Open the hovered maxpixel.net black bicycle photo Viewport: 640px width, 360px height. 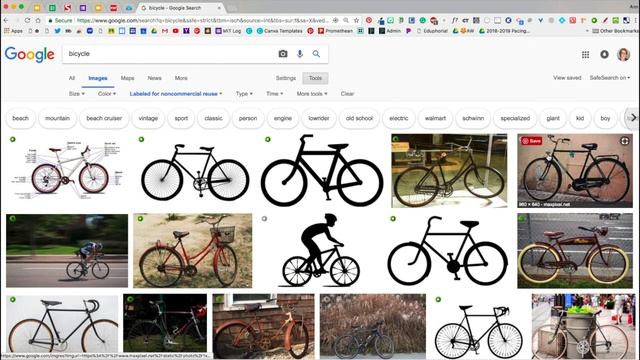575,171
